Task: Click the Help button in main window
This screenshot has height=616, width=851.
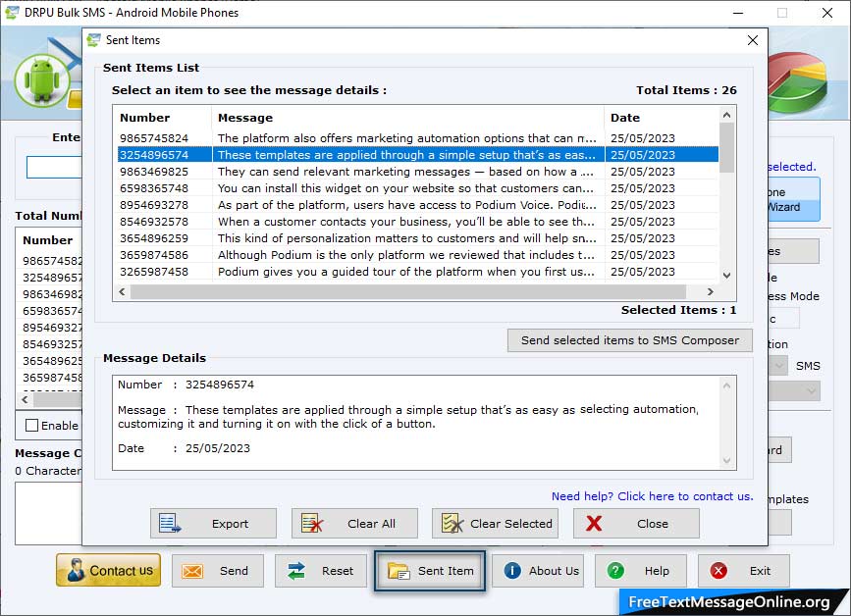Action: (641, 571)
